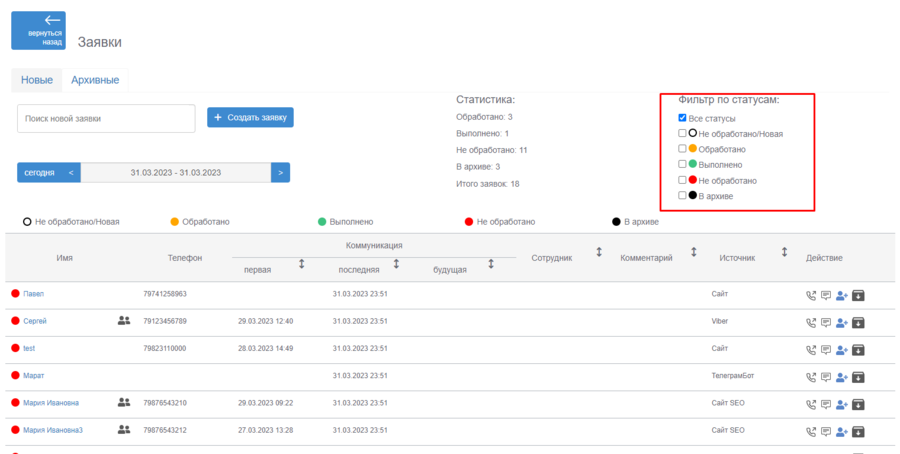Open comment icon in Марат row
Screen dimensions: 900x454
[826, 377]
